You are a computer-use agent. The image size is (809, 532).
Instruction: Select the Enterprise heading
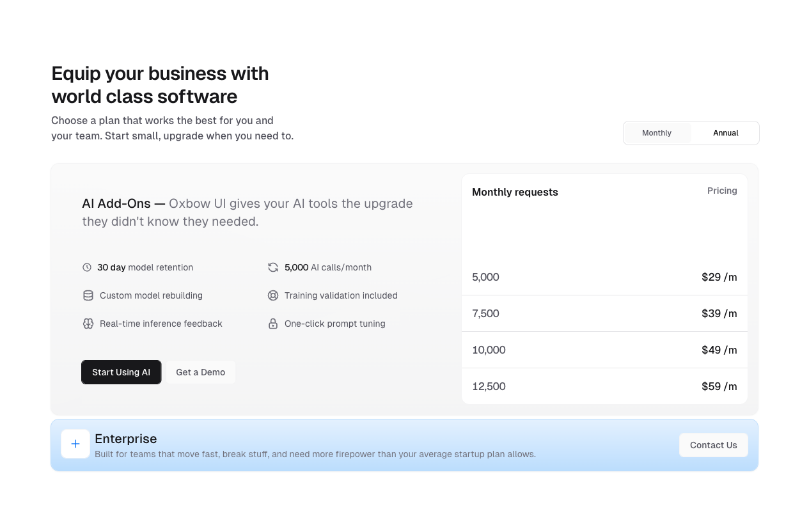(125, 439)
